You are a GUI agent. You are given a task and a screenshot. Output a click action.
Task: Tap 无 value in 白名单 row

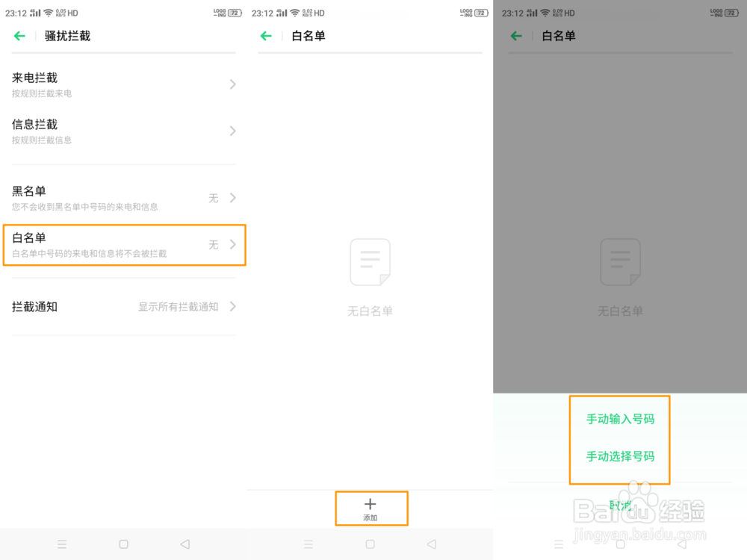click(x=214, y=245)
